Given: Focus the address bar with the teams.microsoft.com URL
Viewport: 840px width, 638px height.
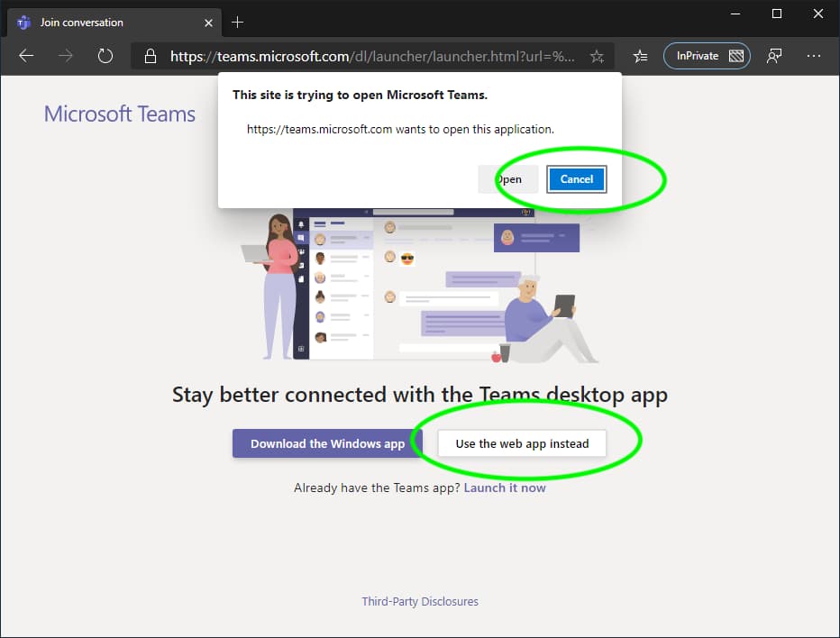Looking at the screenshot, I should tap(371, 57).
